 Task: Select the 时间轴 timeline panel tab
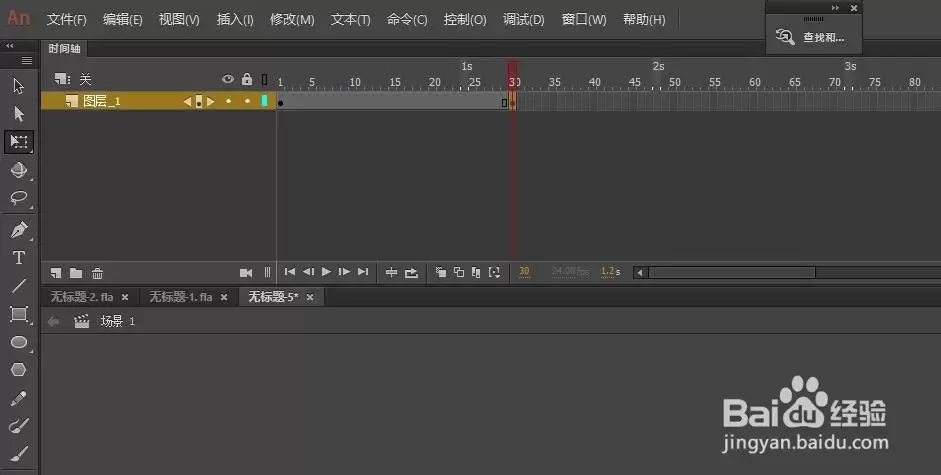pyautogui.click(x=64, y=49)
